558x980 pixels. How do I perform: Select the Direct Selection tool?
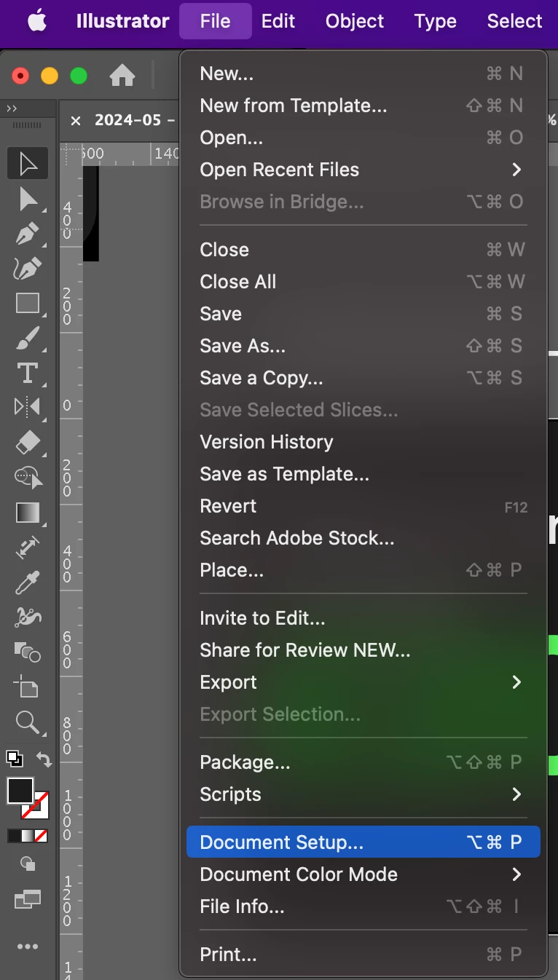coord(28,199)
